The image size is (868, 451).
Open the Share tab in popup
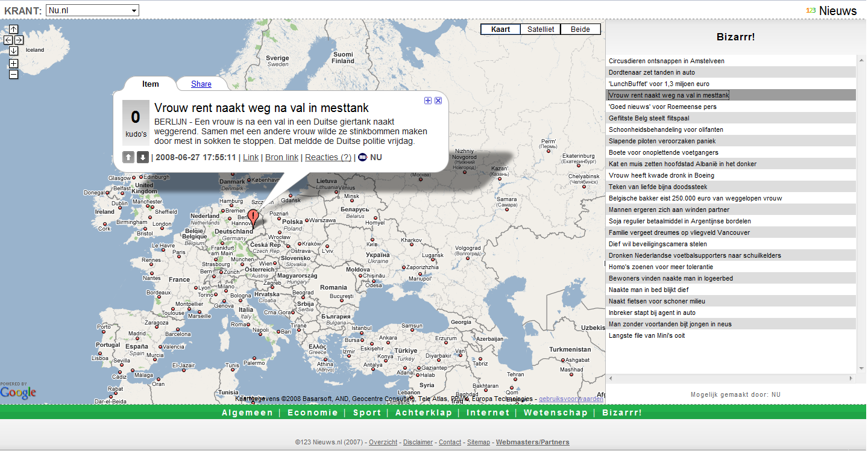(x=201, y=84)
